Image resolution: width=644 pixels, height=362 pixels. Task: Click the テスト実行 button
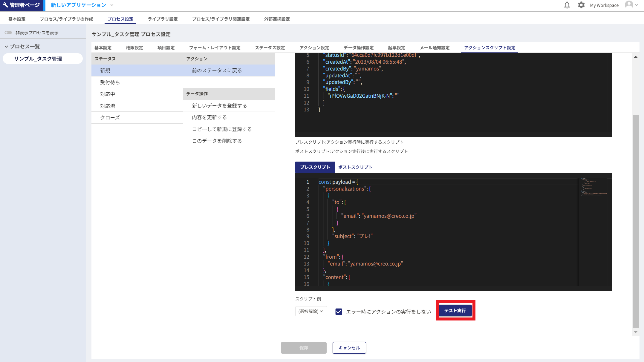pyautogui.click(x=455, y=311)
